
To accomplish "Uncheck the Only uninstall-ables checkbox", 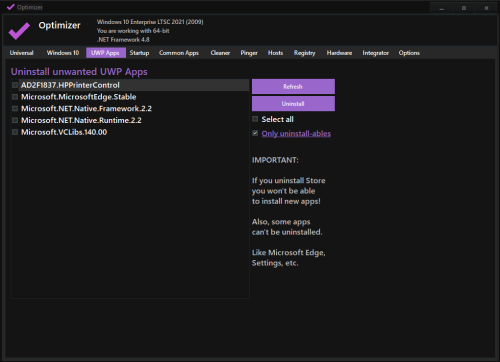I will [255, 133].
